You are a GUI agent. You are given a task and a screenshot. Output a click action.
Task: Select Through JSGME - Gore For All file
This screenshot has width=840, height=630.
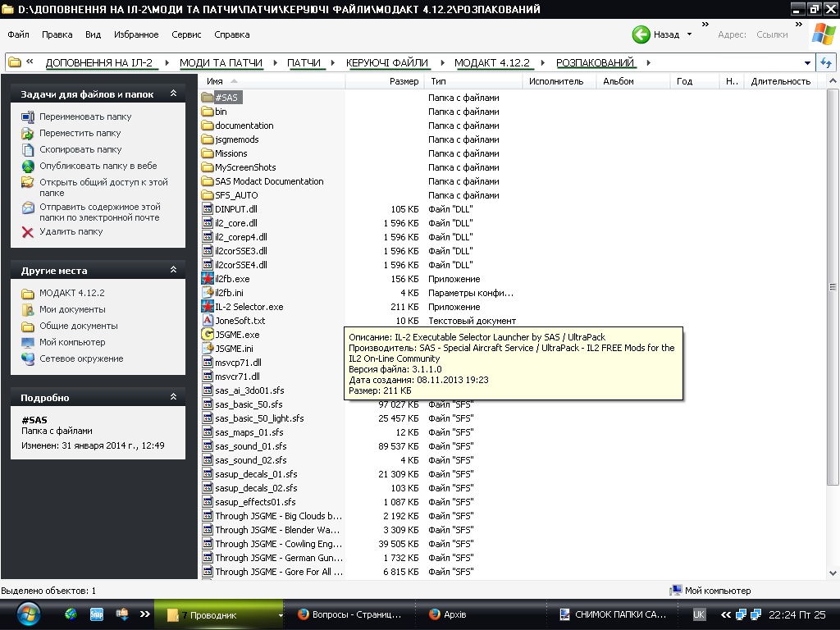(x=279, y=572)
